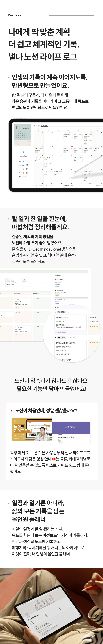Click the YouTube icon beside 영상 안내

tap(54, 459)
